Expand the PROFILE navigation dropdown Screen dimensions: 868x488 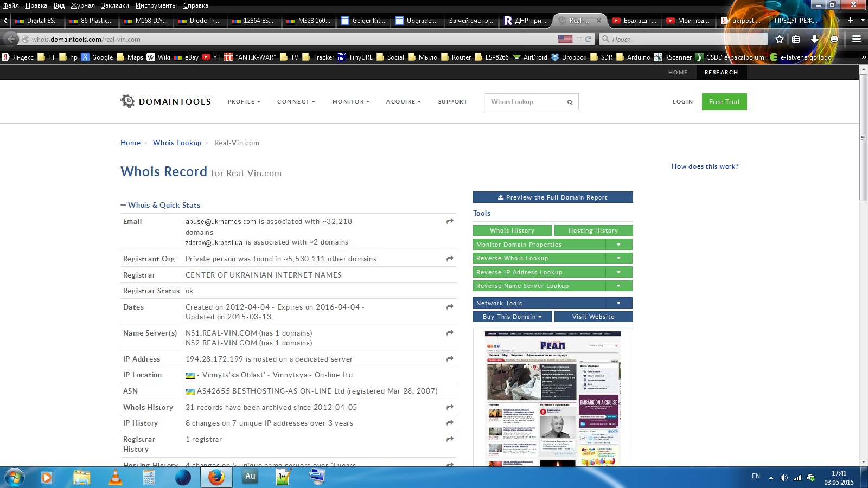click(x=244, y=101)
